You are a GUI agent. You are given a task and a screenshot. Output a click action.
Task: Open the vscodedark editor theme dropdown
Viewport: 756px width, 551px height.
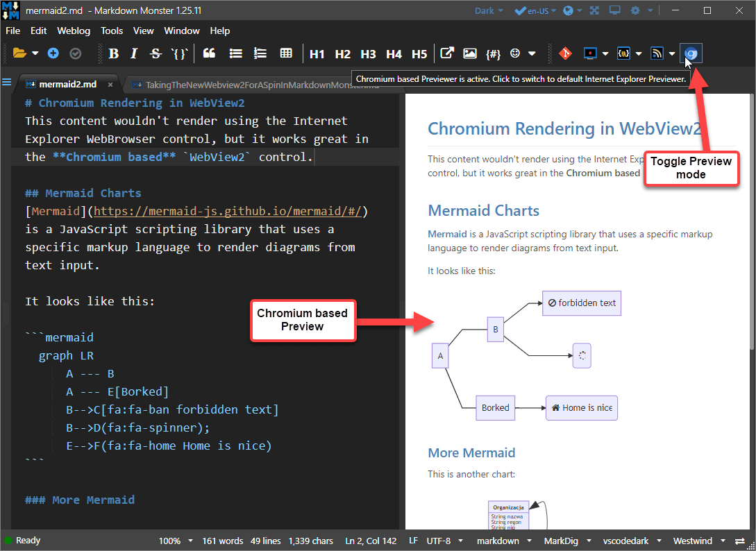click(632, 541)
